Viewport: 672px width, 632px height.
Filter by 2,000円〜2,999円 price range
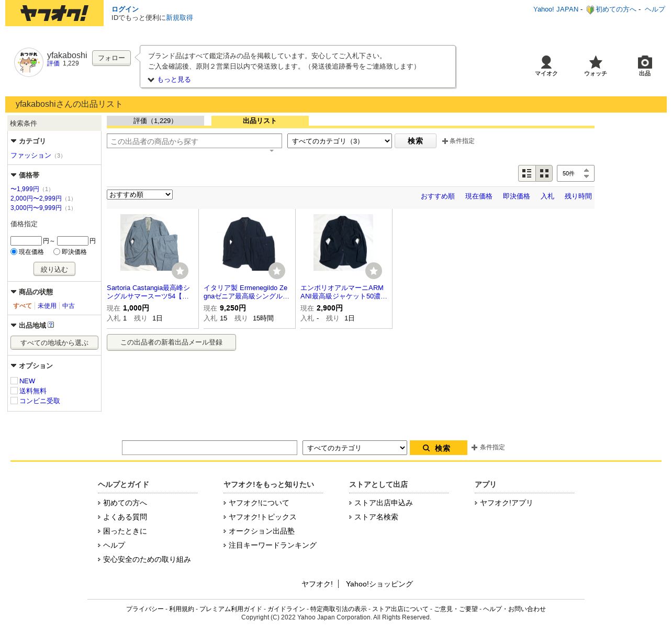[36, 198]
